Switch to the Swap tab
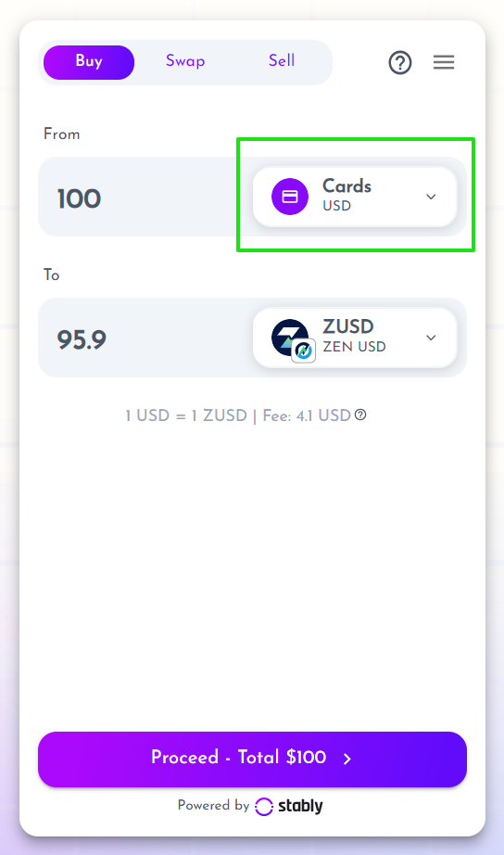The height and width of the screenshot is (855, 504). tap(185, 61)
